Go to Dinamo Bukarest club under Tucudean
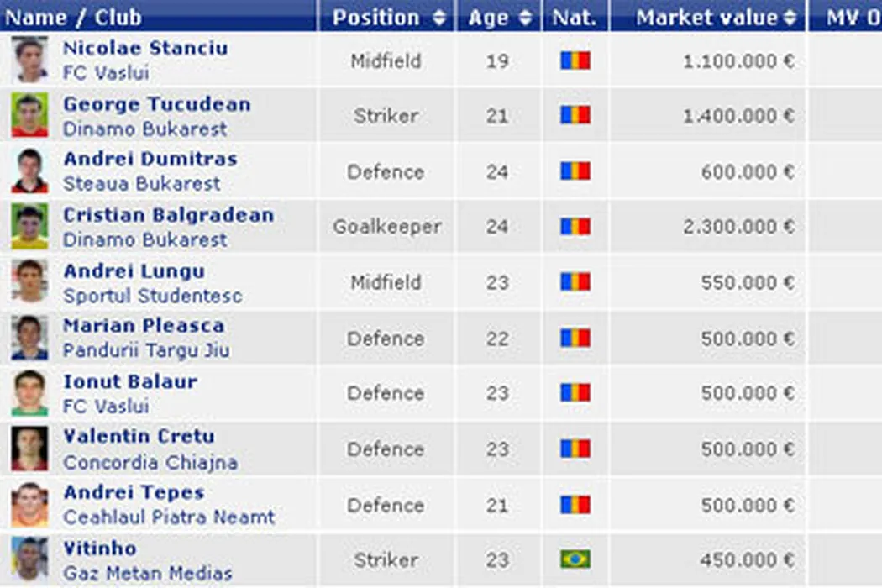 pyautogui.click(x=144, y=129)
